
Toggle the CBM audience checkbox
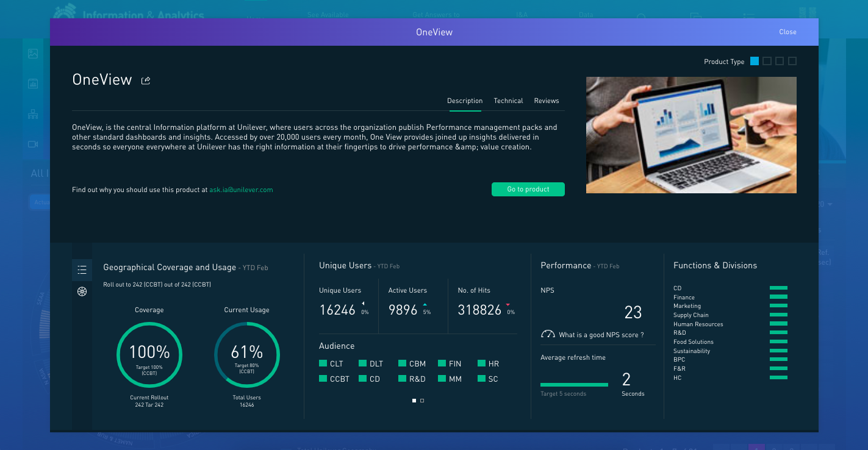(403, 363)
